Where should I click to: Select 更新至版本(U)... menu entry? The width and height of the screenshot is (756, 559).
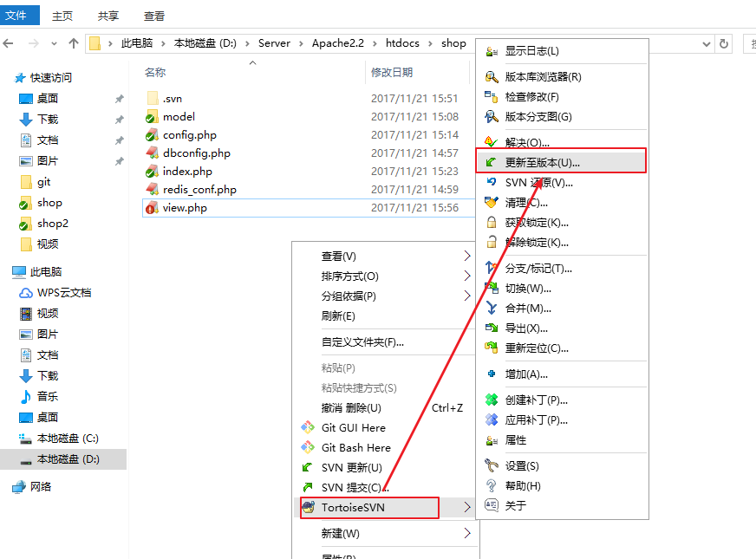pyautogui.click(x=542, y=162)
